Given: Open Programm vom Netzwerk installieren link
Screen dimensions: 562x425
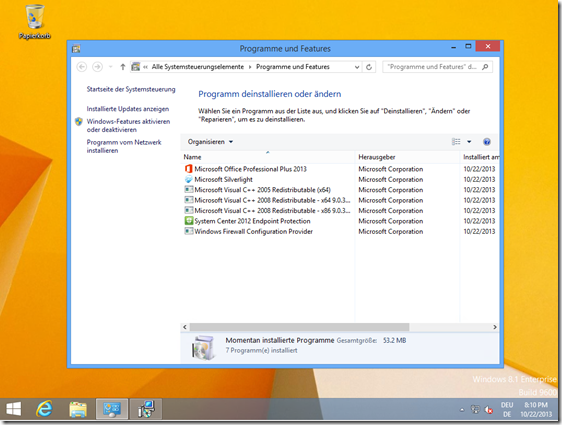Looking at the screenshot, I should click(124, 146).
